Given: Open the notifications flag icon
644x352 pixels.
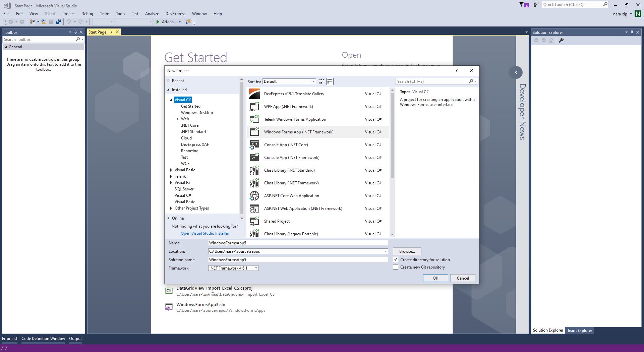Looking at the screenshot, I should click(x=522, y=5).
